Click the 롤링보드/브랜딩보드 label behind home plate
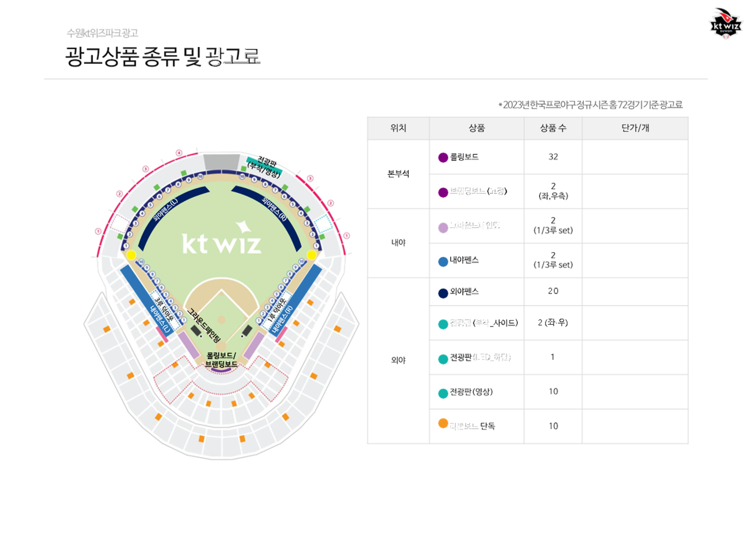Viewport: 756px width, 534px height. click(221, 359)
